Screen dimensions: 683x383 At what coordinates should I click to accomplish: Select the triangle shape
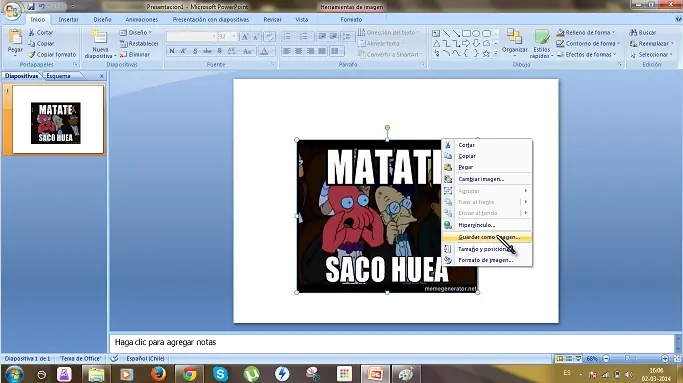click(436, 43)
